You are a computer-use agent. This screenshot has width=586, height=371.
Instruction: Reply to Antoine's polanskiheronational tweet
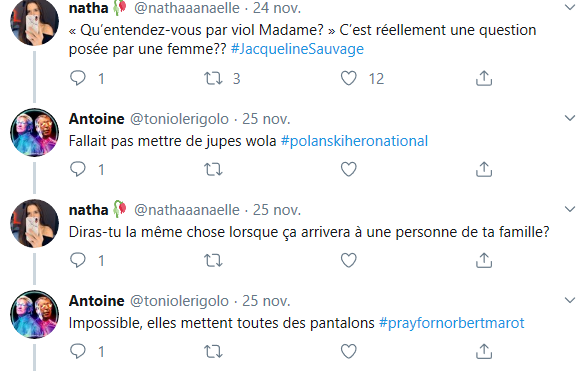tap(78, 169)
